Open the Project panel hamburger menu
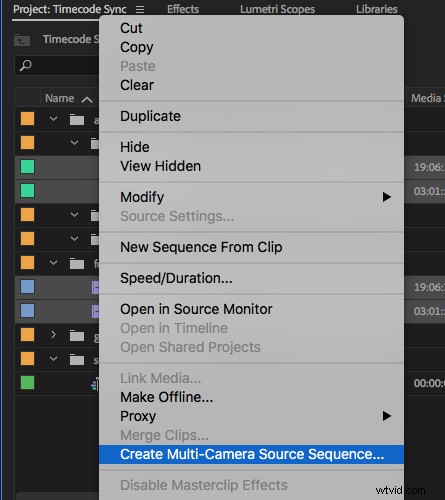This screenshot has height=500, width=445. tap(140, 9)
